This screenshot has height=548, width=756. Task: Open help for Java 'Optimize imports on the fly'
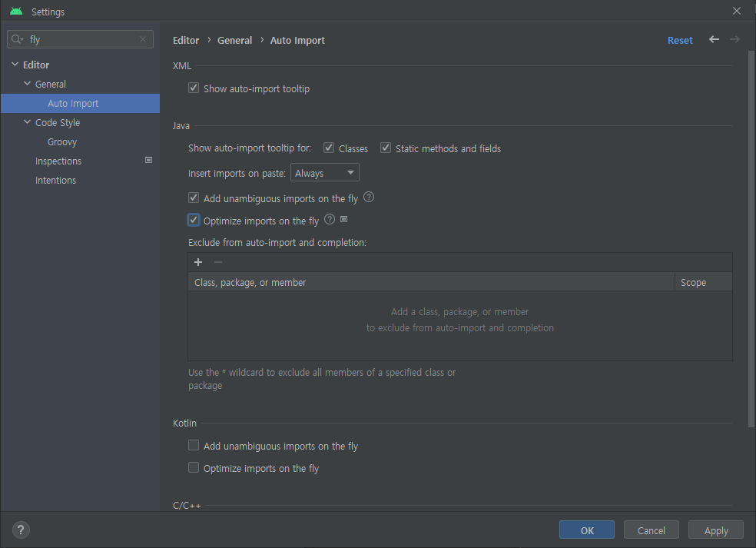[x=330, y=220]
